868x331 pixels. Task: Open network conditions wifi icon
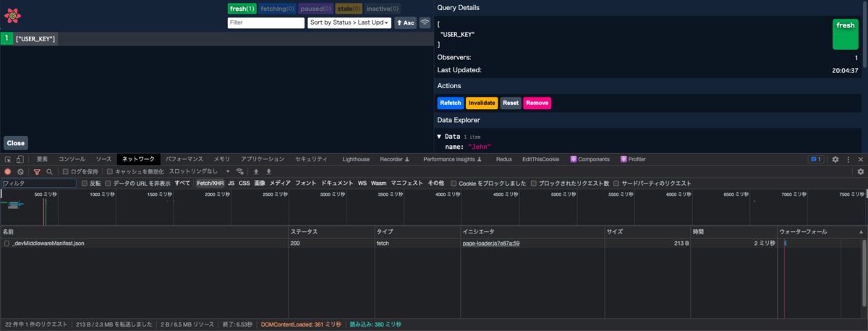(240, 172)
